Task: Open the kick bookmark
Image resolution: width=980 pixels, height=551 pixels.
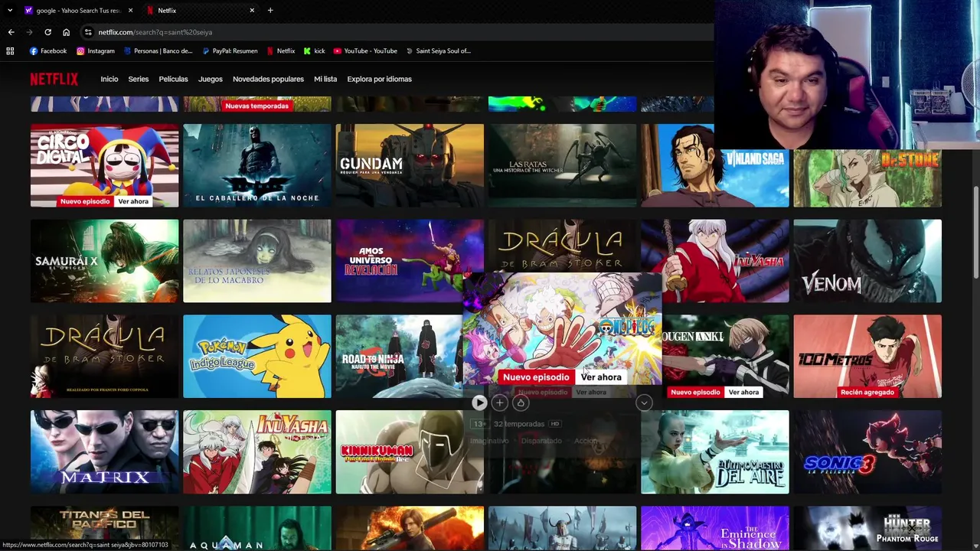Action: (x=315, y=51)
